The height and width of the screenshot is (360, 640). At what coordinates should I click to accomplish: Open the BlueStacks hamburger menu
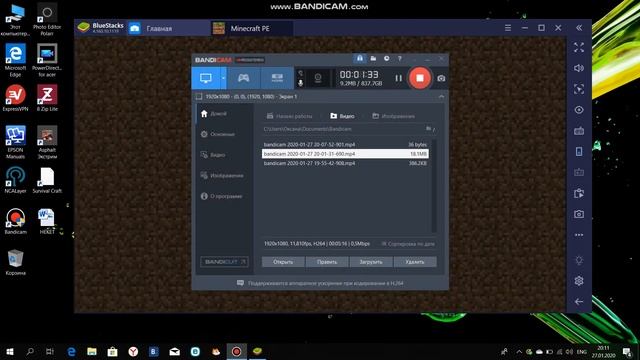(508, 28)
